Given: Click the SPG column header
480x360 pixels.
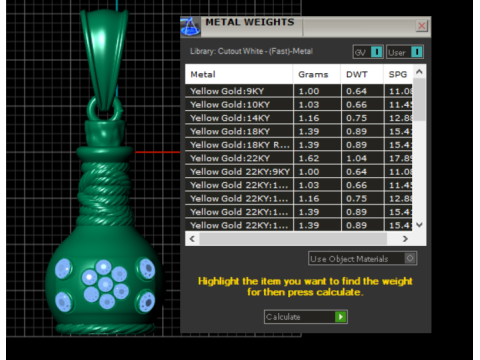Looking at the screenshot, I should pos(398,74).
